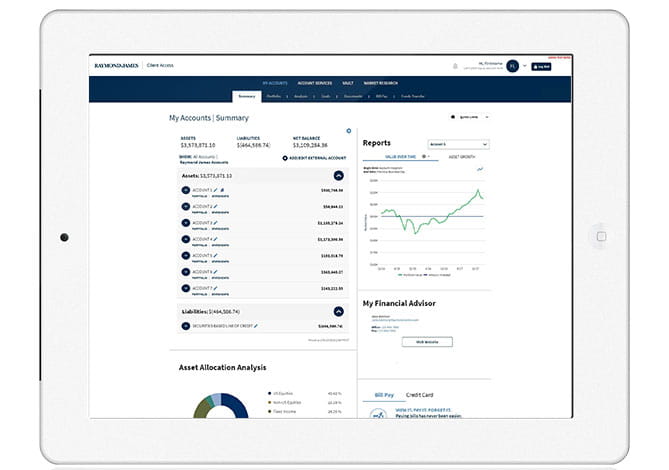Click the circle icon beside Account 4
Viewport: 669px width, 470px height.
pos(186,239)
